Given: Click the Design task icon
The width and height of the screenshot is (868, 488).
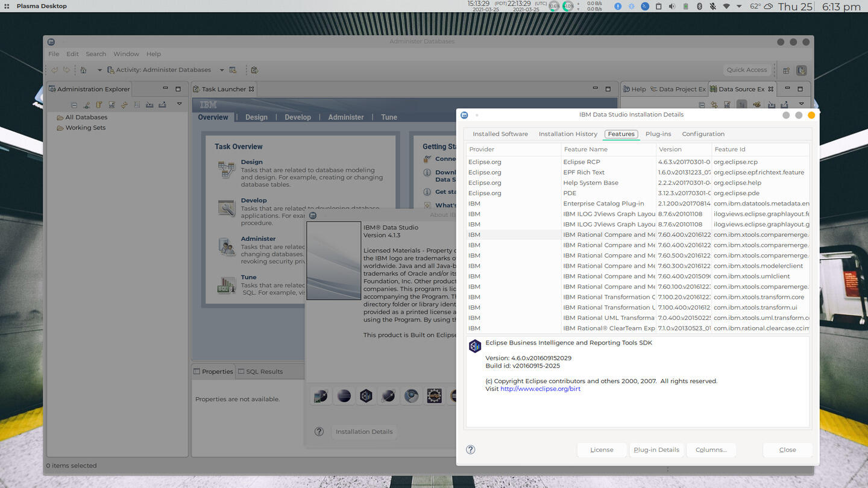Looking at the screenshot, I should [227, 170].
